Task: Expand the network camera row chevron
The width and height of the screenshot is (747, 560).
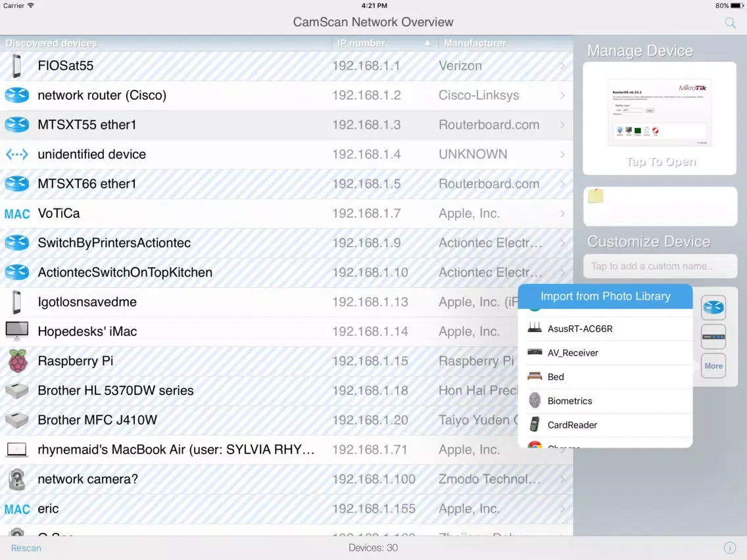Action: coord(563,479)
